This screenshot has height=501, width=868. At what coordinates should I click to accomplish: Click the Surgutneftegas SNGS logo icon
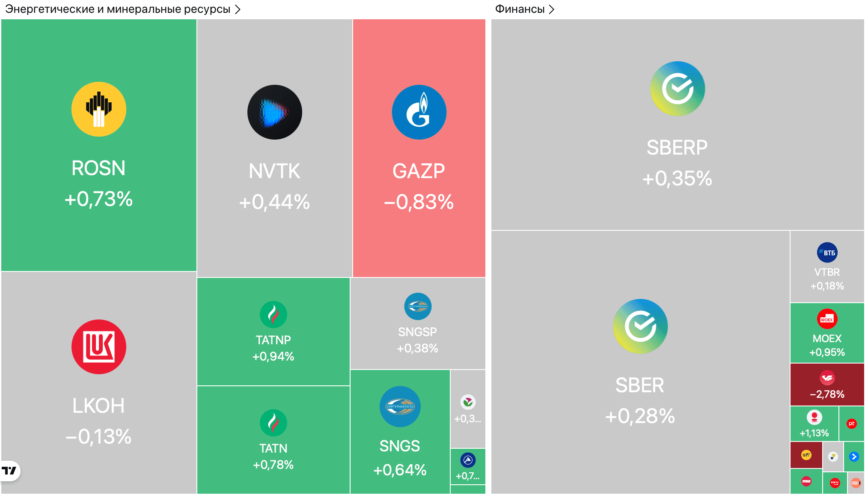(x=400, y=407)
